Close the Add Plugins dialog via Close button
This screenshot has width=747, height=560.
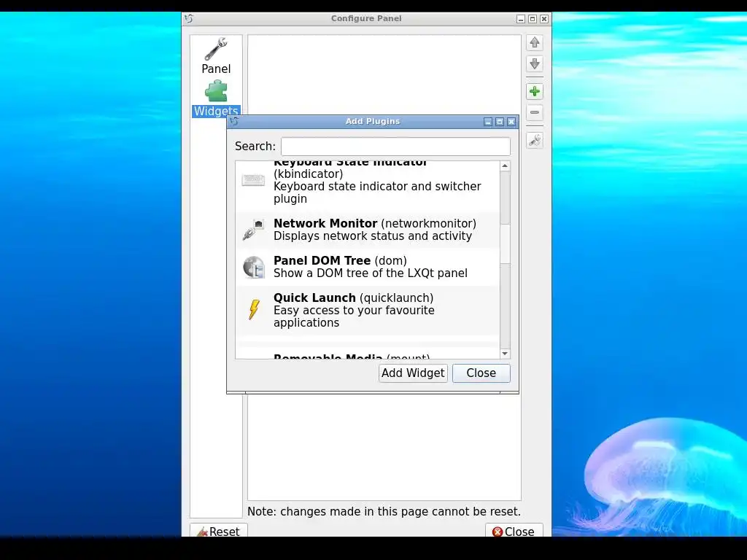coord(481,373)
